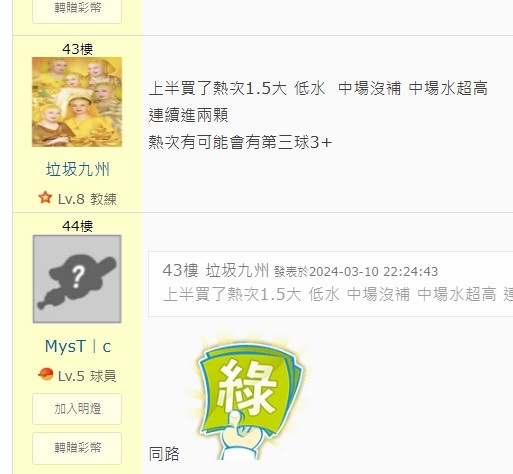Open the MysT｜c username profile link
The height and width of the screenshot is (474, 513).
78,346
